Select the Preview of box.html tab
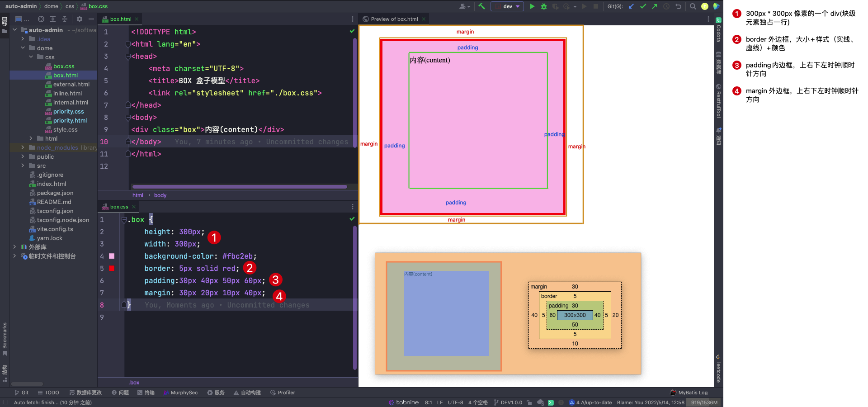 pyautogui.click(x=394, y=19)
